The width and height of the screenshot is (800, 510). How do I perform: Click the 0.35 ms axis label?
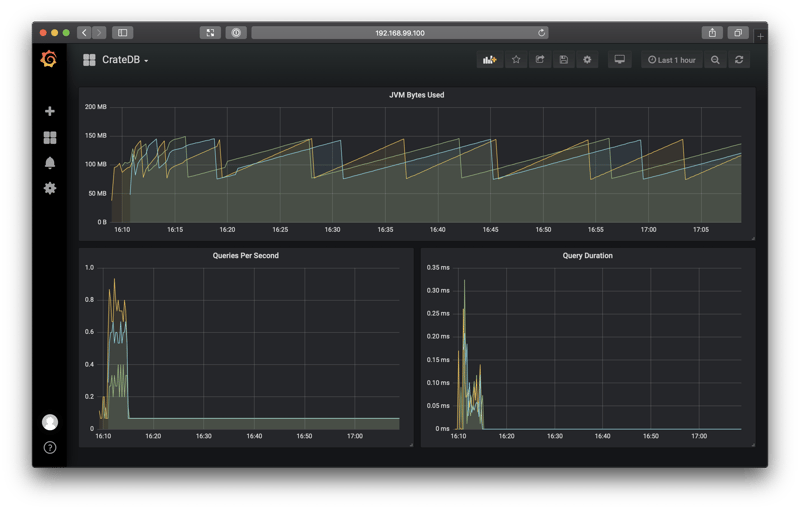click(438, 267)
